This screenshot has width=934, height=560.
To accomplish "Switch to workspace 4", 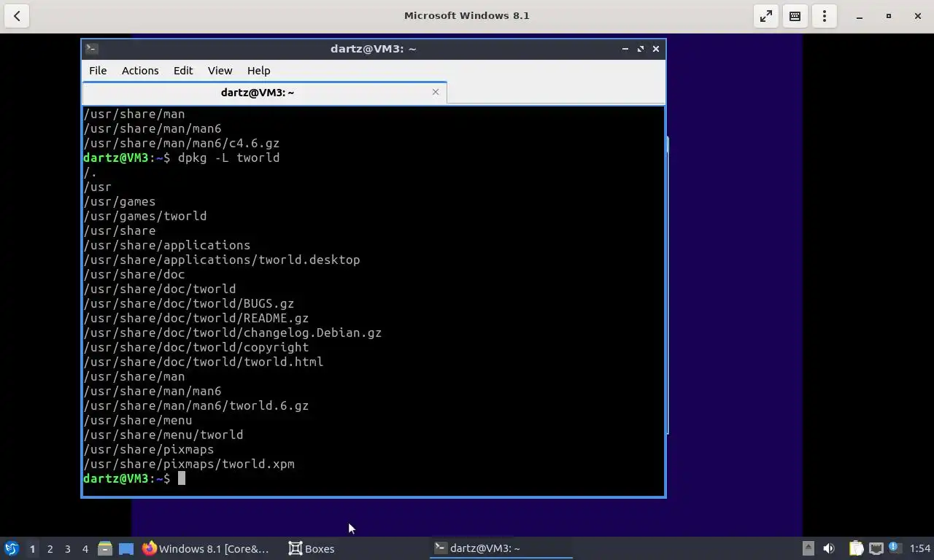I will pos(85,548).
